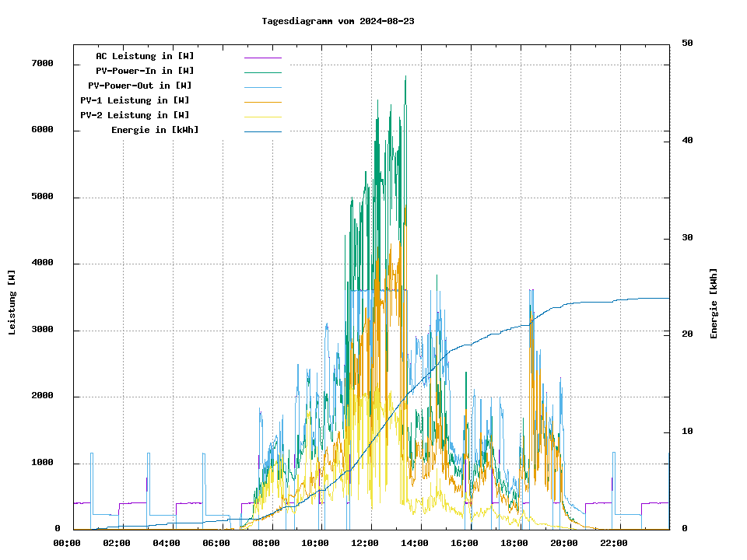Click the purple AC Leistung legend line
747x560 pixels.
[262, 58]
